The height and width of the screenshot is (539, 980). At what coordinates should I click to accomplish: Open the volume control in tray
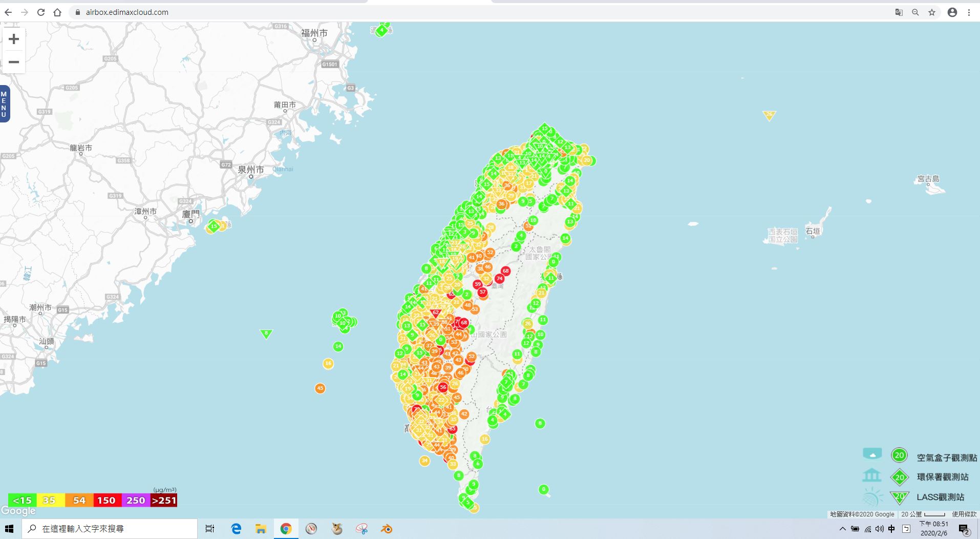[x=879, y=529]
